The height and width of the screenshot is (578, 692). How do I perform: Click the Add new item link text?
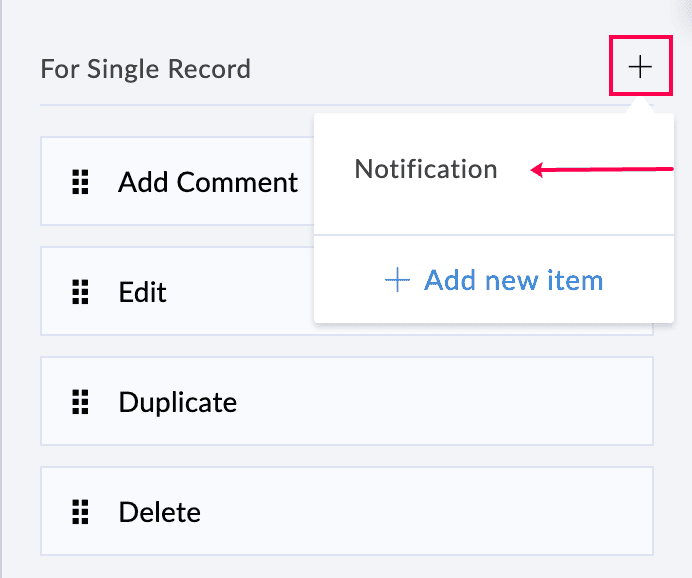pos(513,279)
